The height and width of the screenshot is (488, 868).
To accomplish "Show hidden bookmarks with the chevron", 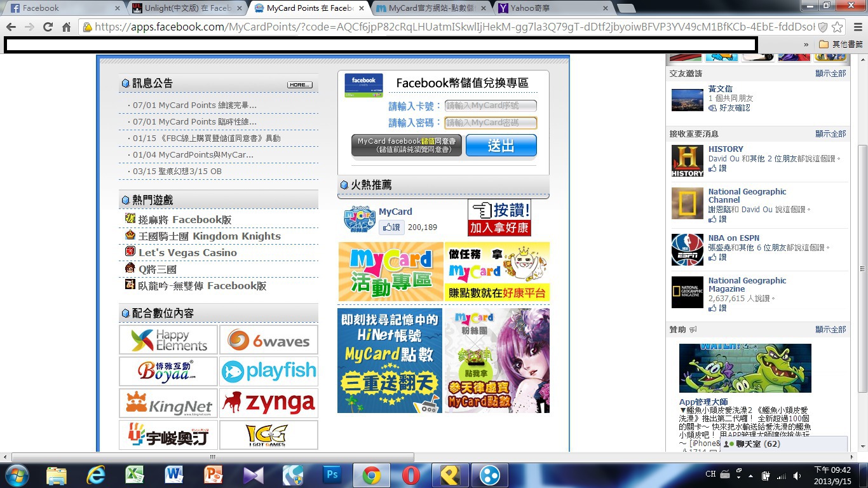I will click(806, 44).
